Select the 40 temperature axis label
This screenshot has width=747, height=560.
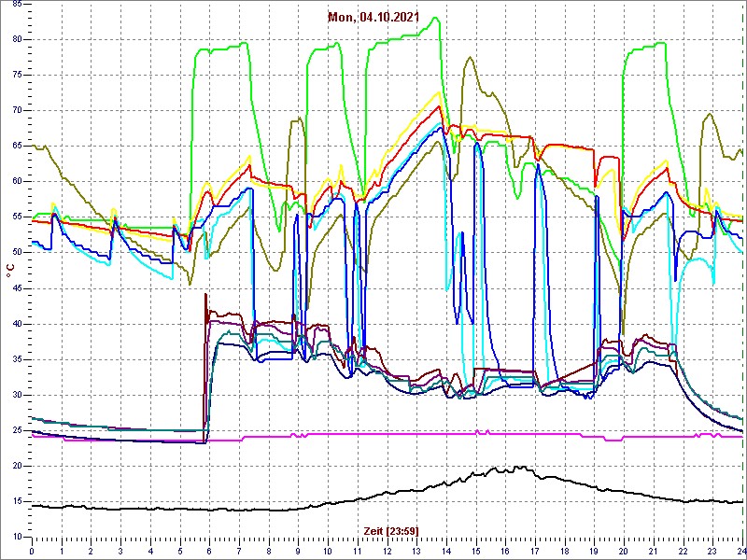(x=16, y=324)
